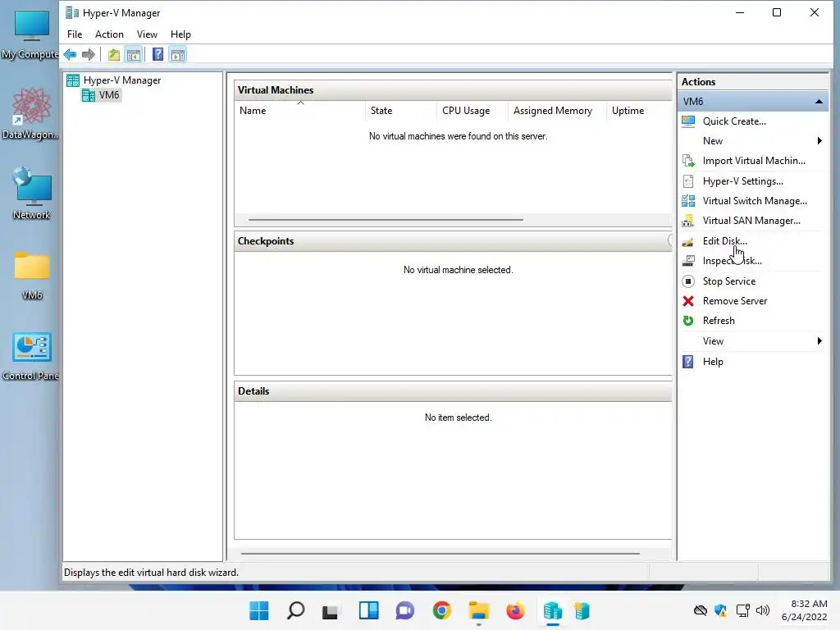Select the Network desktop icon
This screenshot has height=630, width=840.
point(32,194)
